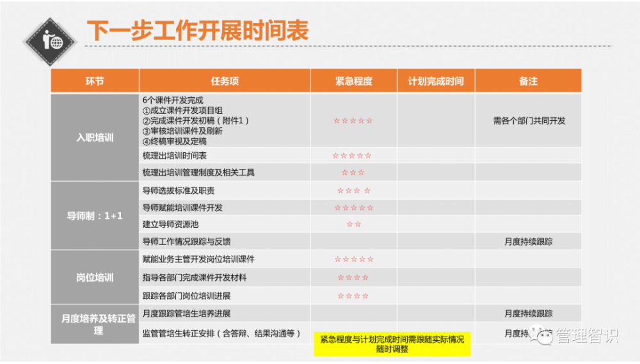Click the 入职培训 category cell
The height and width of the screenshot is (364, 640).
(x=95, y=138)
